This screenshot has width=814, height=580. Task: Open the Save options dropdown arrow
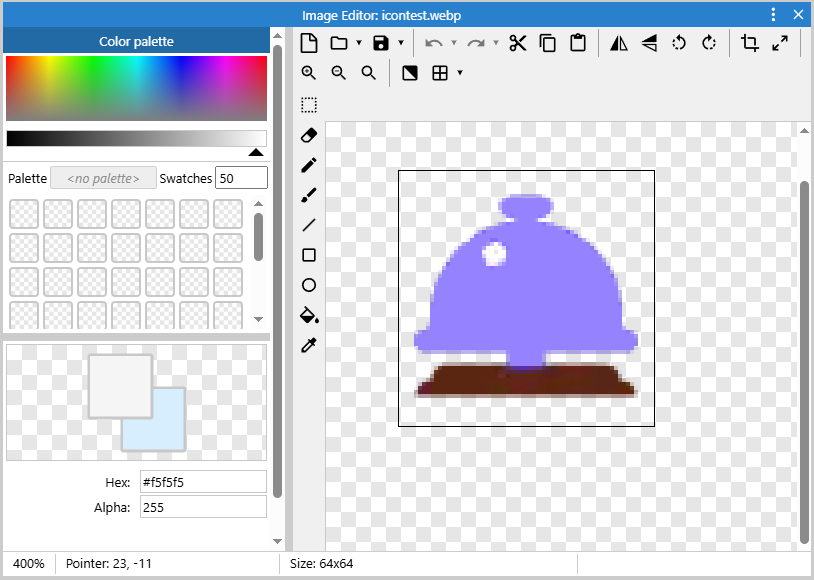point(401,43)
